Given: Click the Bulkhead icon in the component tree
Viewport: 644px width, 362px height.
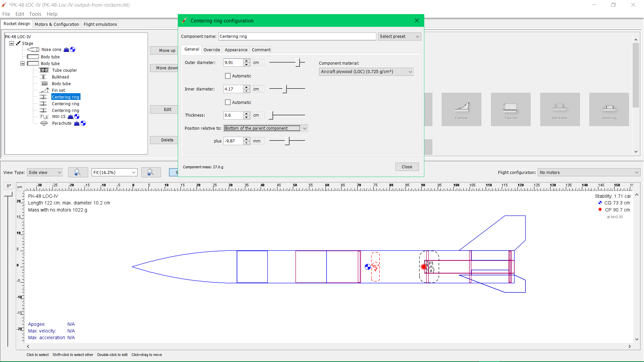Looking at the screenshot, I should tap(44, 77).
